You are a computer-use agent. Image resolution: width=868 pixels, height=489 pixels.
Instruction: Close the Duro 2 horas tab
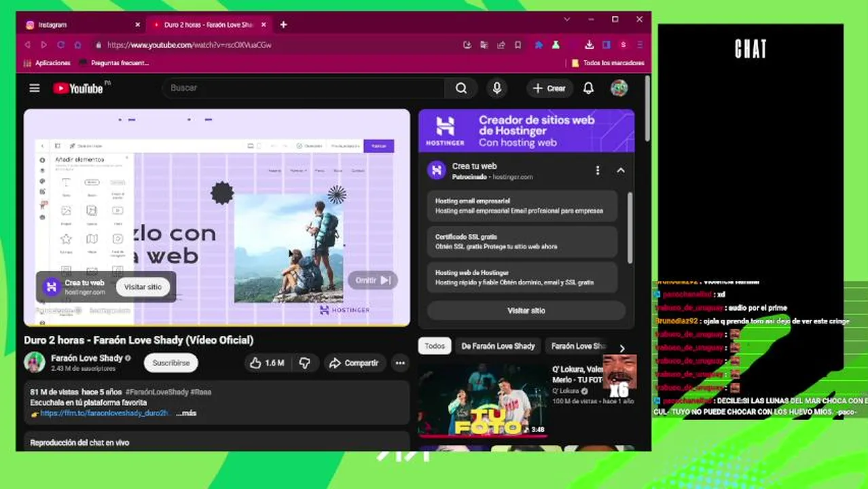264,24
